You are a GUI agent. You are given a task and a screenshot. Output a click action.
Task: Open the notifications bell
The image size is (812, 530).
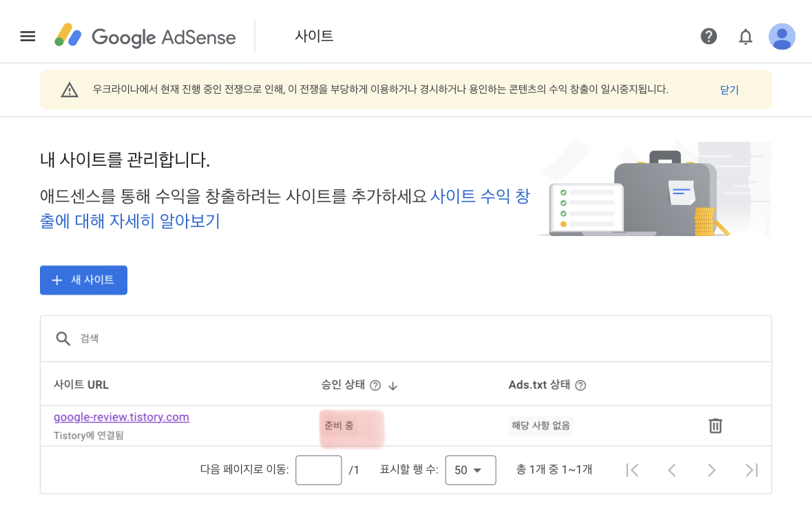tap(745, 36)
